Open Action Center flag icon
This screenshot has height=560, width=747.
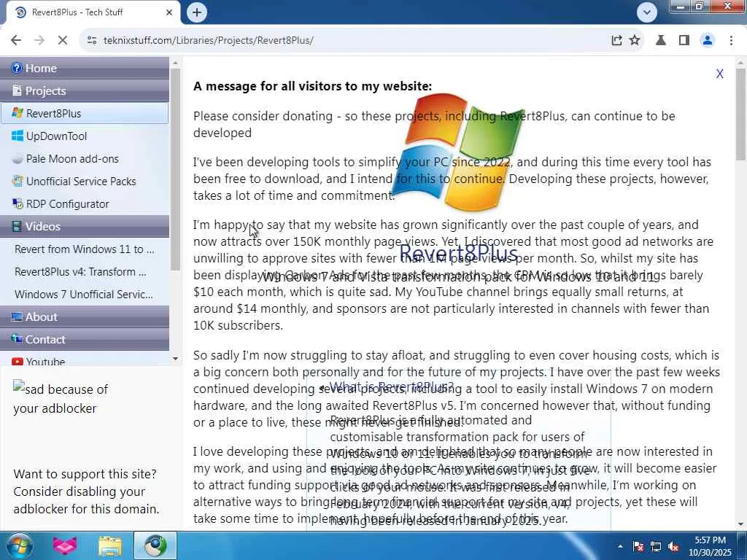[x=638, y=547]
